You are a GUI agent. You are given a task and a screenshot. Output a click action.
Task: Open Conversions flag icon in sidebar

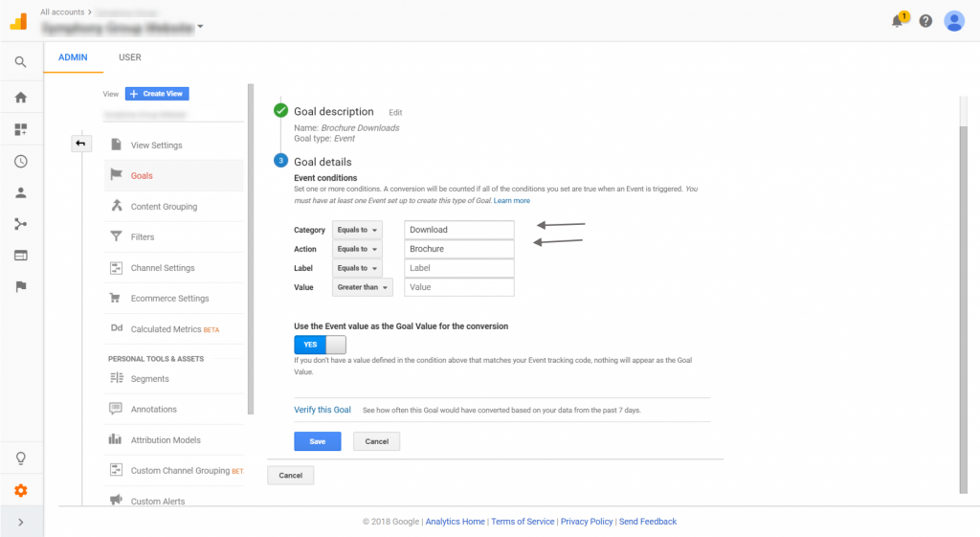coord(21,286)
